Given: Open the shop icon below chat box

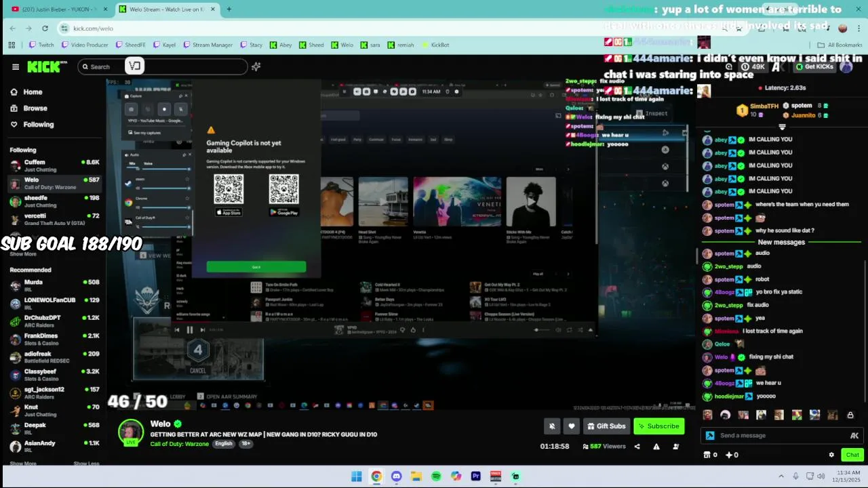Looking at the screenshot, I should click(x=707, y=455).
